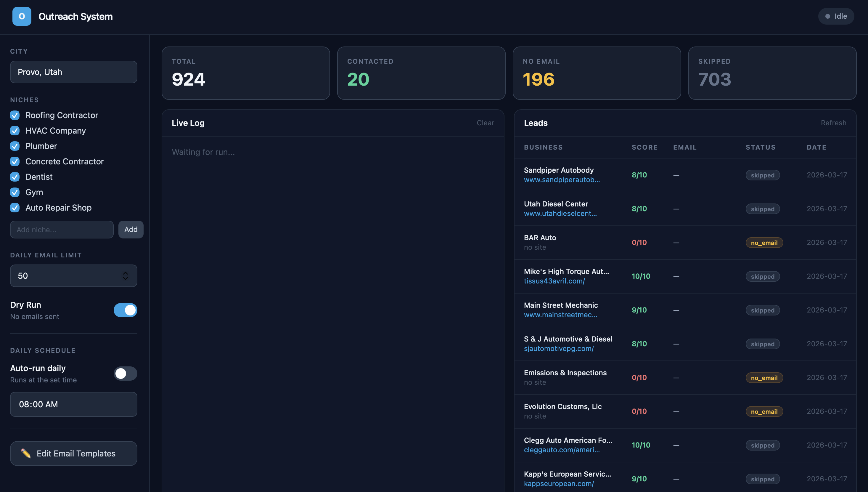Uncheck the Roofing Contractor niche

pos(15,115)
